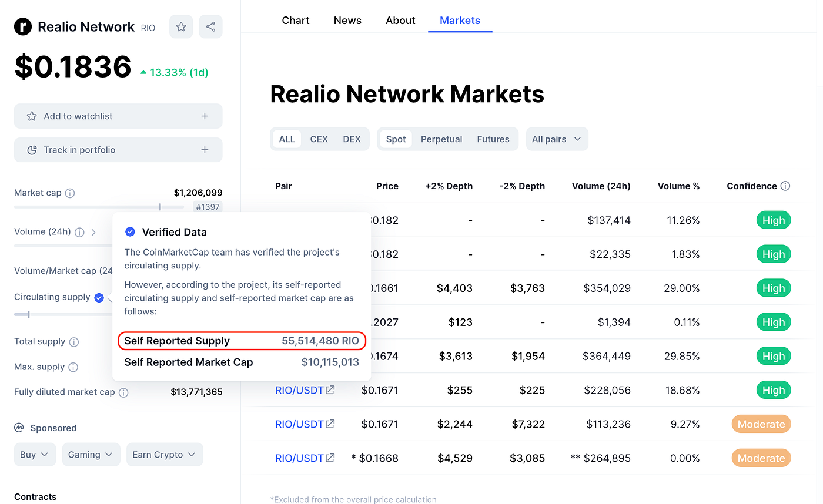The height and width of the screenshot is (504, 823).
Task: Click the Realio Network logo icon
Action: tap(23, 27)
